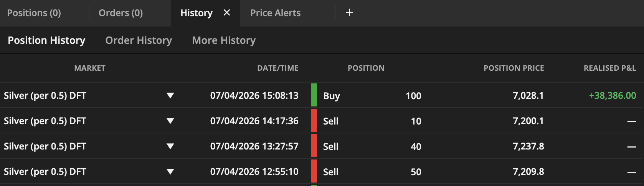The width and height of the screenshot is (644, 186).
Task: Expand the 13:27:57 Silver Sell row arrow
Action: 170,146
